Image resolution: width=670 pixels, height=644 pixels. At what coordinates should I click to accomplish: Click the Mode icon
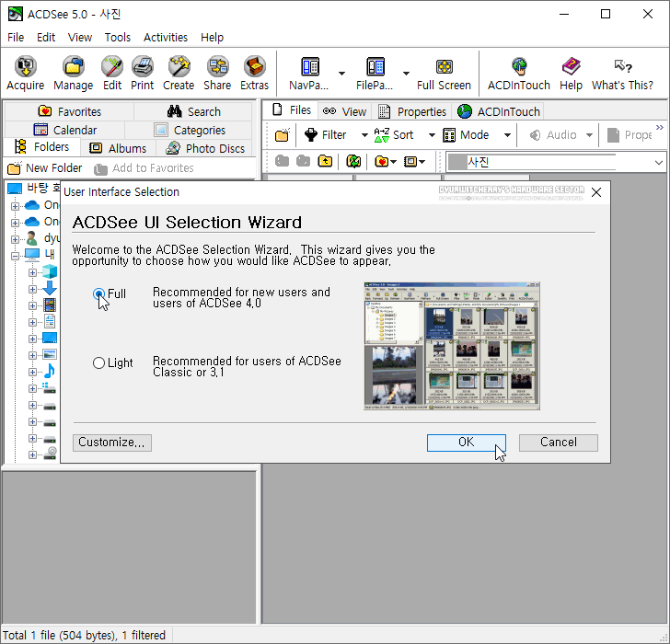point(449,135)
